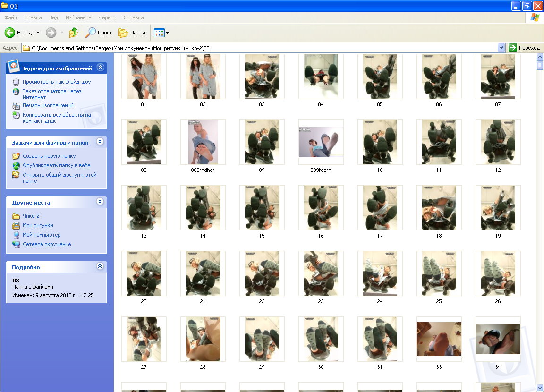Screen dimensions: 544x392
Task: Open Мои рисунки link
Action: (x=38, y=225)
